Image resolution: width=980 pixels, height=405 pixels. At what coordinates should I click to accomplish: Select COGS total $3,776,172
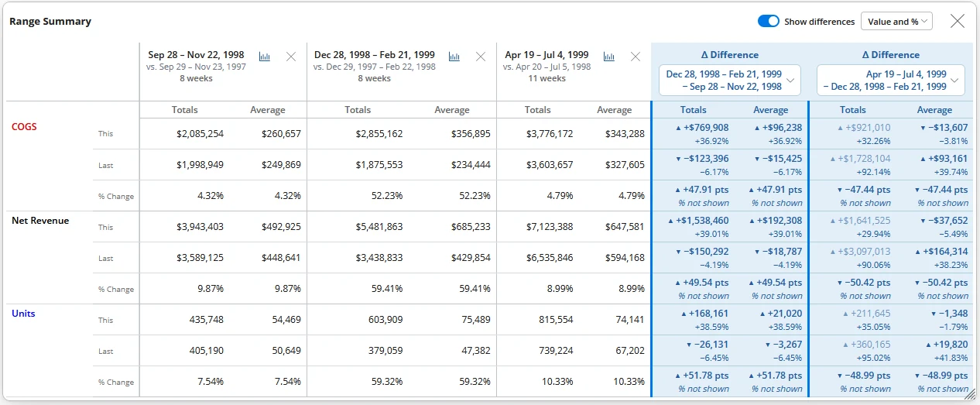click(x=550, y=134)
